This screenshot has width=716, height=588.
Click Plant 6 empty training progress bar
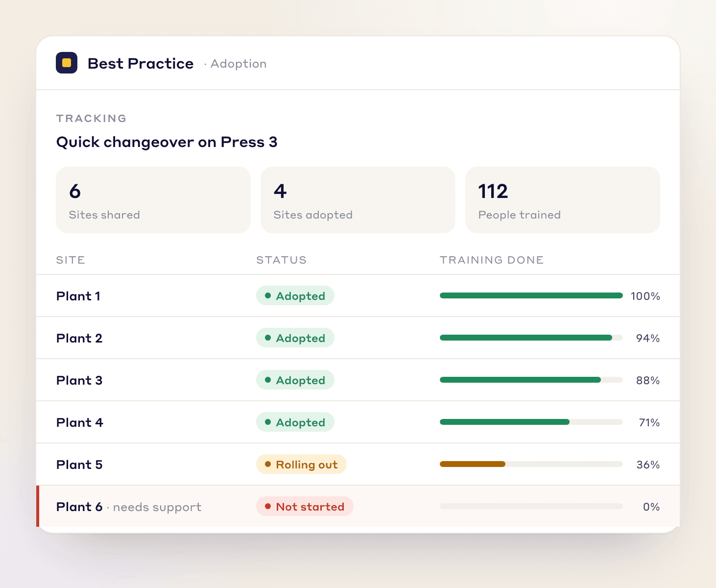[x=531, y=506]
